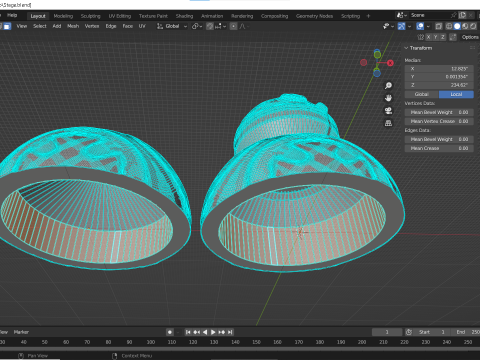Select face select mode icon

7,26
